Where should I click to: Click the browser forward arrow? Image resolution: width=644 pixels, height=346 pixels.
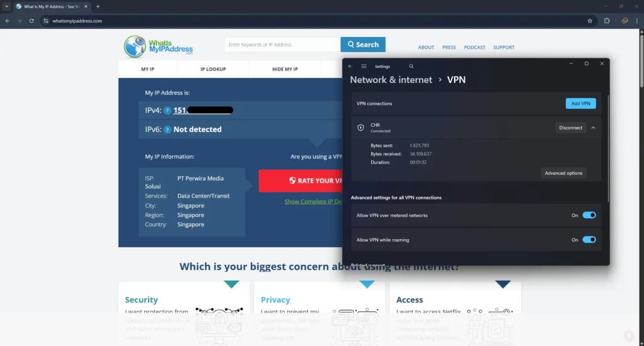coord(19,21)
